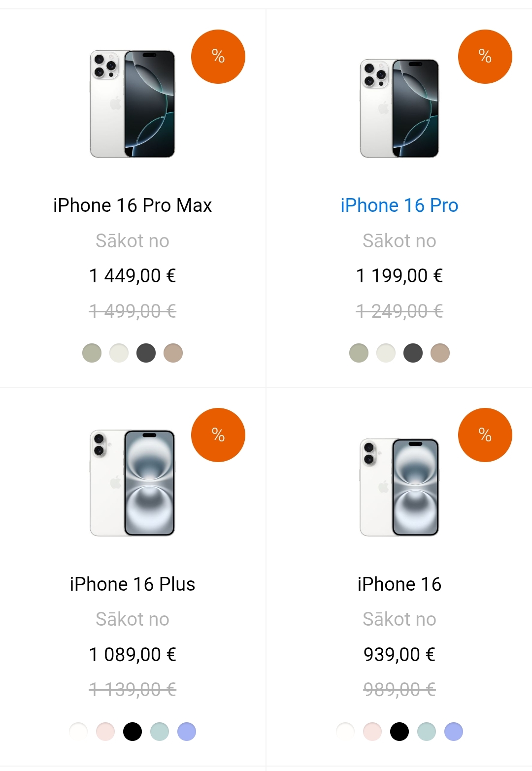The height and width of the screenshot is (771, 532).
Task: Open iPhone 16 Pro product image
Action: coord(399,108)
